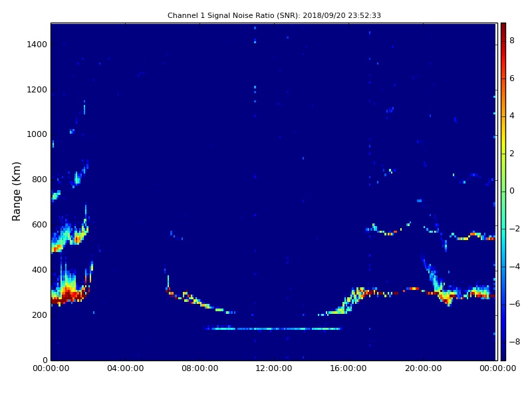Viewport: 532px width, 399px height.
Task: Click the colorbar label −8
Action: [x=515, y=342]
